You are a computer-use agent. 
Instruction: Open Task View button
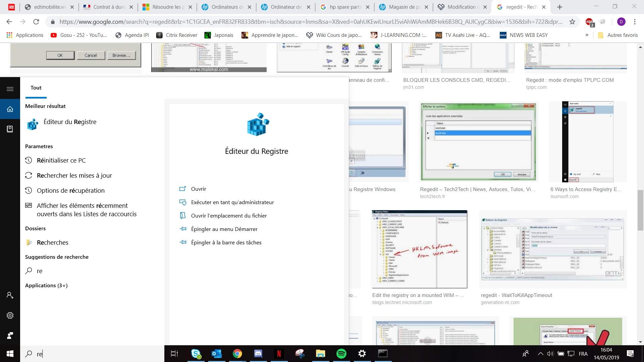[174, 354]
